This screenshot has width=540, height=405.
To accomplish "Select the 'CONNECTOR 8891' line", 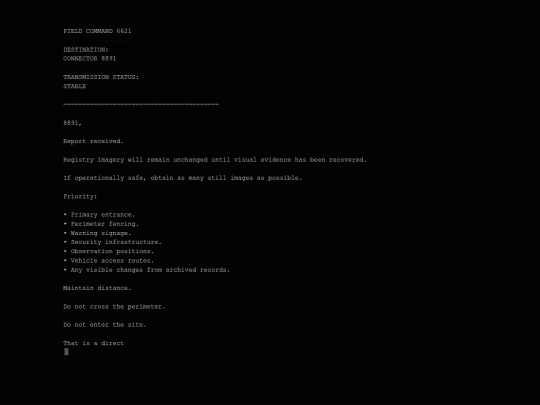I will (90, 59).
